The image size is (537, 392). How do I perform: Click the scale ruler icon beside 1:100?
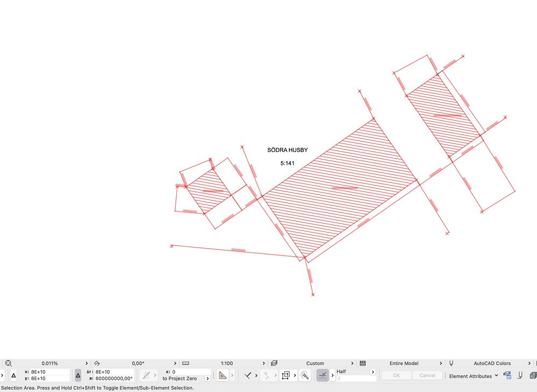click(x=185, y=363)
